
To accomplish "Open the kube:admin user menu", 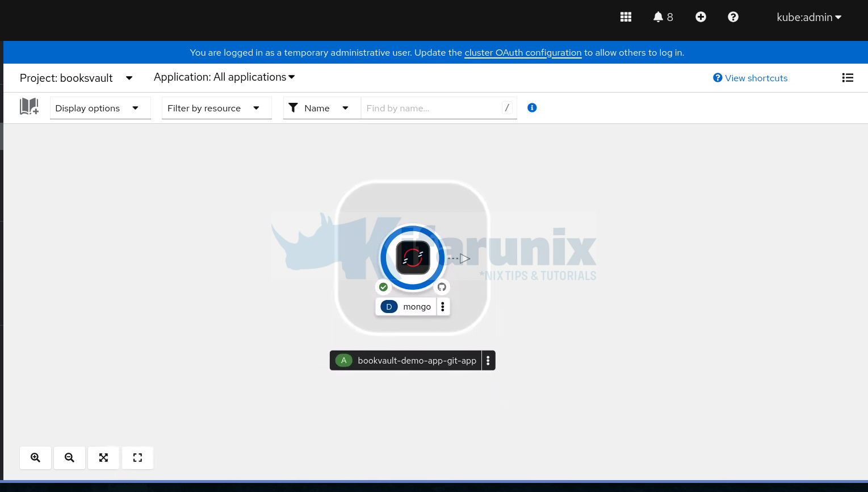I will point(808,17).
